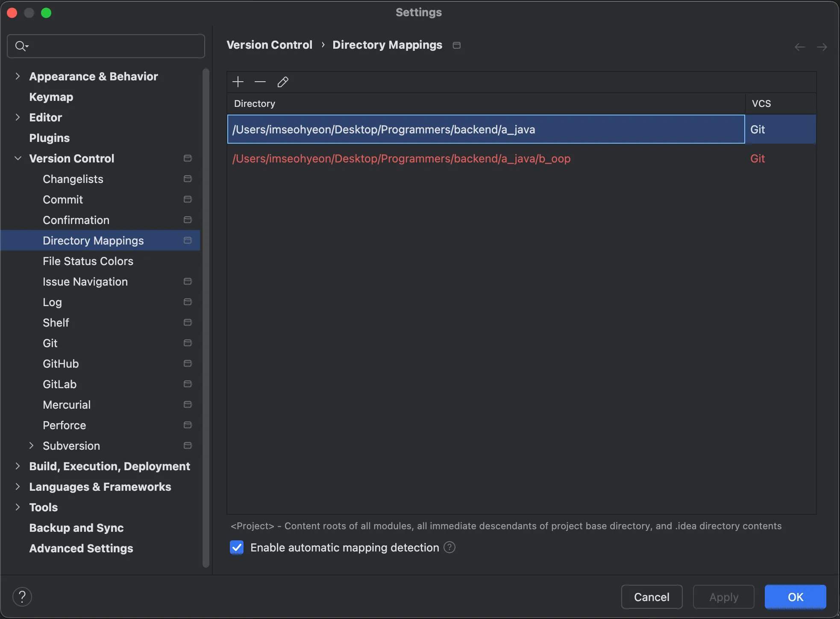Navigate forward with the right arrow
The height and width of the screenshot is (619, 840).
[822, 47]
